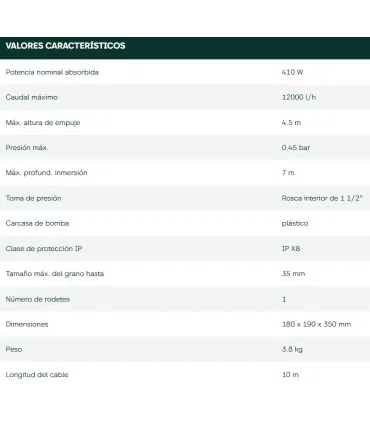Select 'Máx. altura de empuje' label
Screen dimensions: 370x423
pos(43,123)
